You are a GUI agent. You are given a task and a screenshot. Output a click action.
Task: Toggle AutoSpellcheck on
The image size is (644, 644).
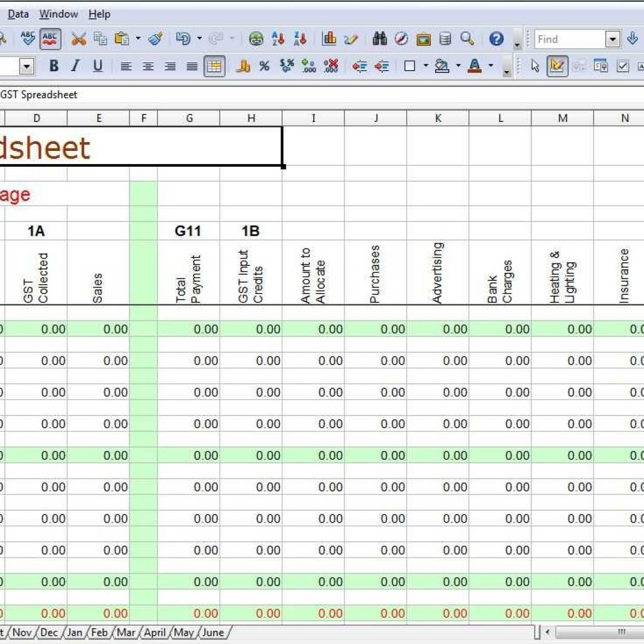[49, 38]
